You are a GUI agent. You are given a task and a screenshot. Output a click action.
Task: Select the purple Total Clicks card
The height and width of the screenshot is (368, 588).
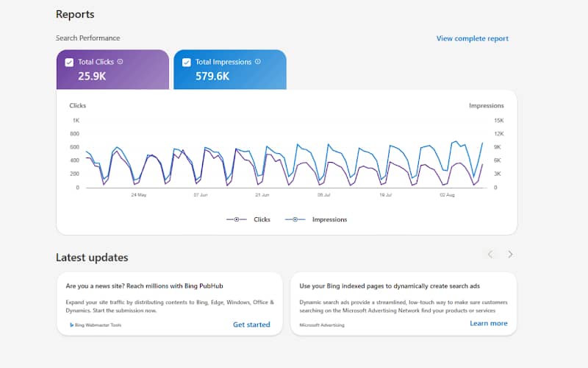pyautogui.click(x=112, y=69)
